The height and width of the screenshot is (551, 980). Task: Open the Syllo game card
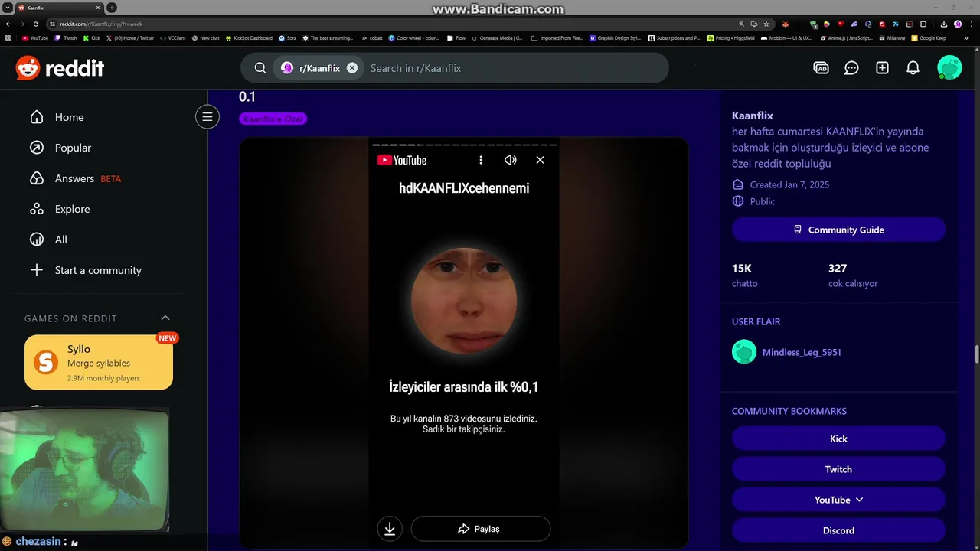click(x=99, y=363)
